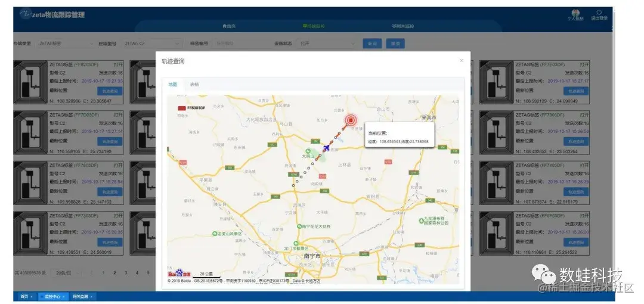The width and height of the screenshot is (644, 304).
Task: Click 轨迹查询 on the FF7803DF card
Action: tap(110, 192)
